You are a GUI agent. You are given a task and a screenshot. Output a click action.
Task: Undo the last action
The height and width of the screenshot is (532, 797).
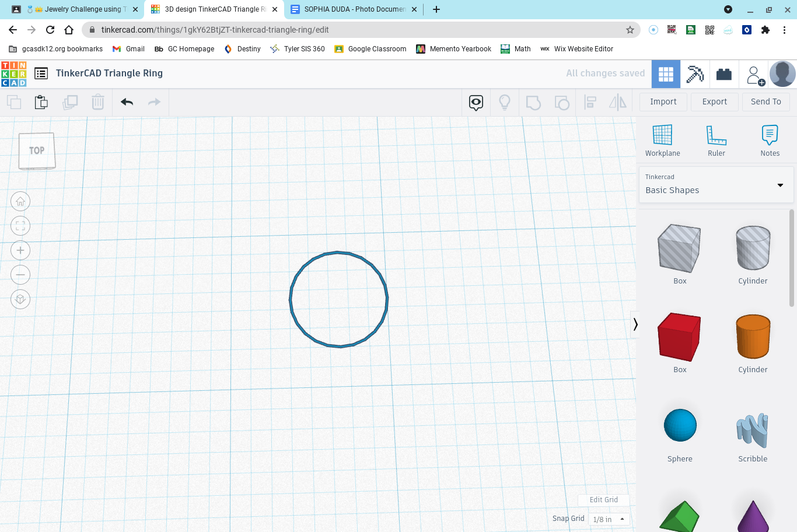127,102
